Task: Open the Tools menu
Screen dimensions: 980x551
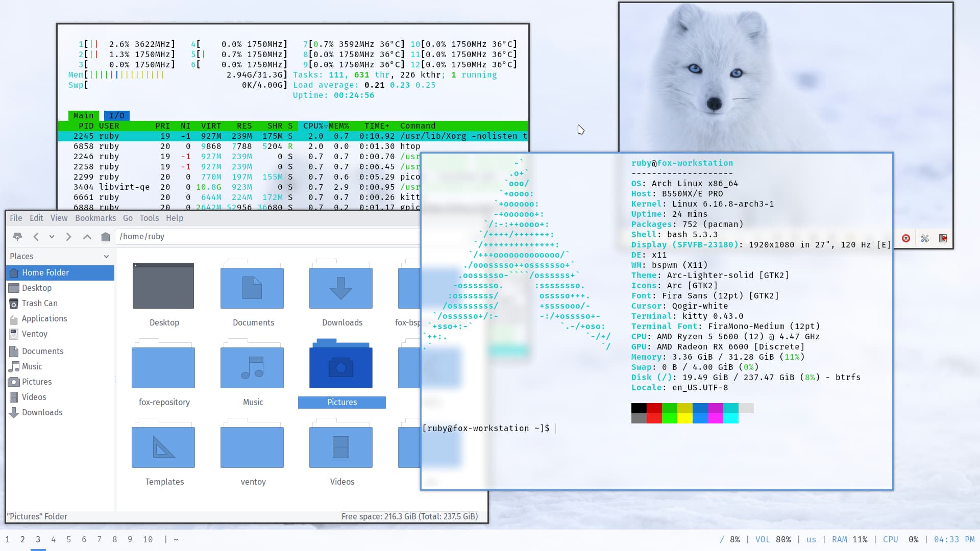Action: point(149,218)
